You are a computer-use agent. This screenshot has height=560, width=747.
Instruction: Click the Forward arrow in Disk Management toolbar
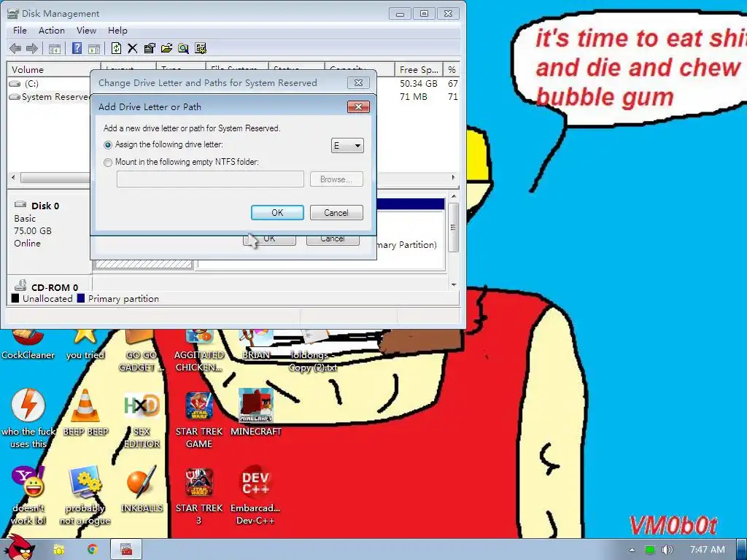pyautogui.click(x=32, y=48)
